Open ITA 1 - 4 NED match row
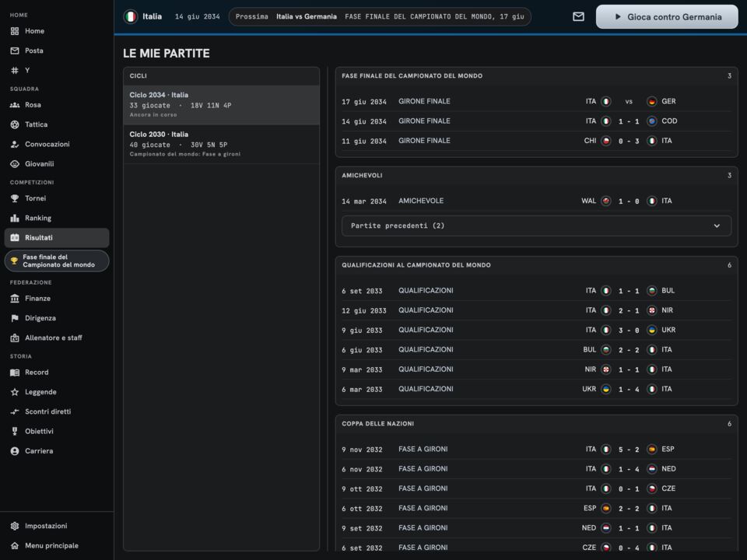Image resolution: width=747 pixels, height=560 pixels. [536, 469]
